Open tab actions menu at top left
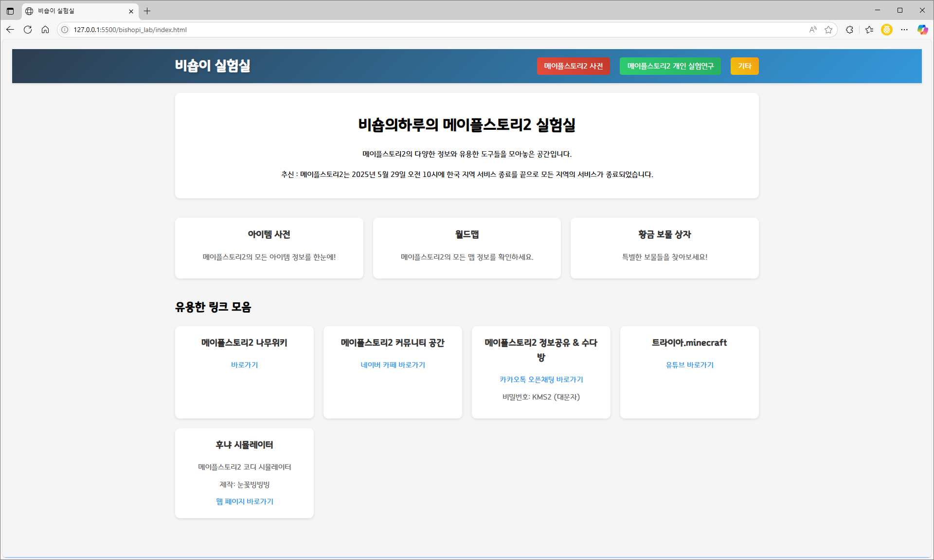 click(10, 11)
